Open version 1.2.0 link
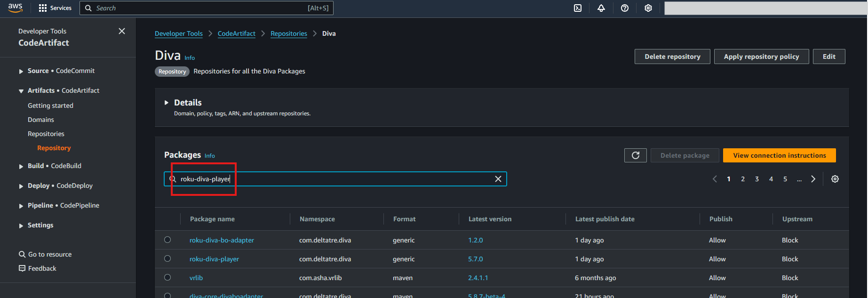Viewport: 868px width, 298px height. (476, 240)
